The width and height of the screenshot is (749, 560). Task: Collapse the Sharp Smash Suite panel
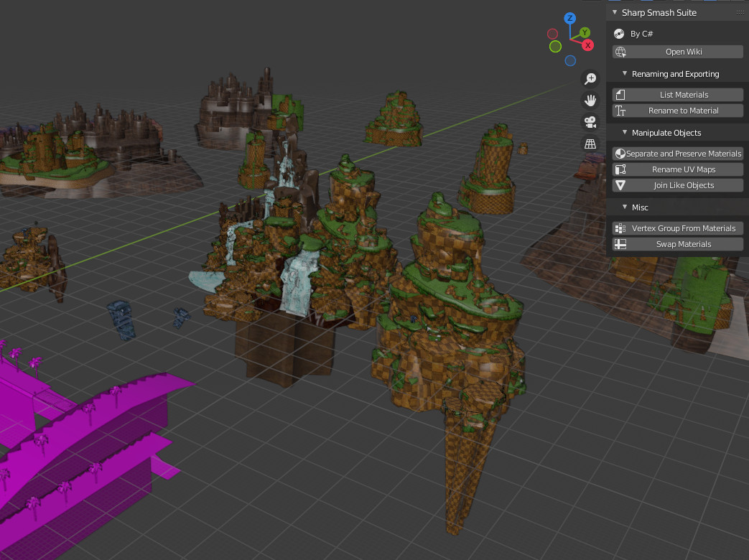(615, 12)
